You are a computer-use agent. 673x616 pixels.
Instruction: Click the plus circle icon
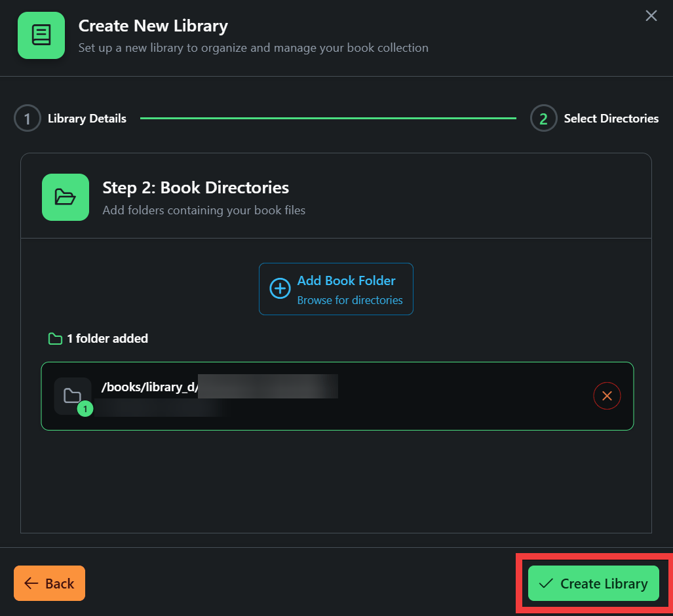tap(280, 289)
